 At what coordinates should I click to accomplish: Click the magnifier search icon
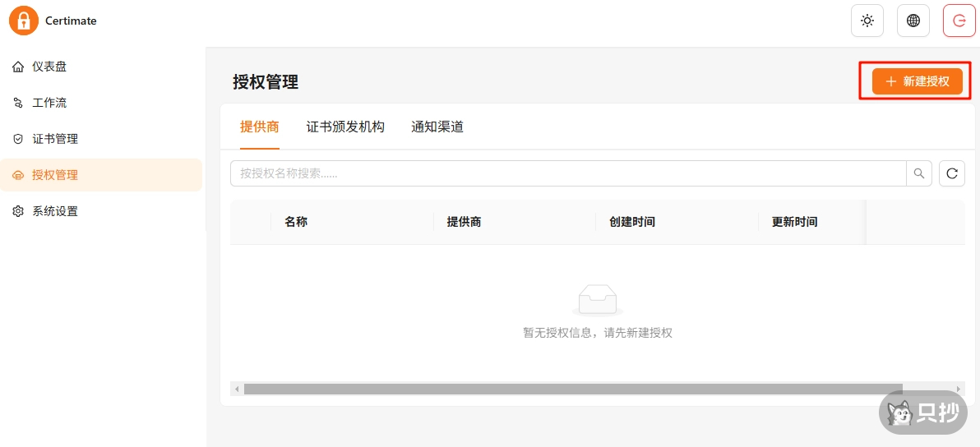[x=919, y=173]
